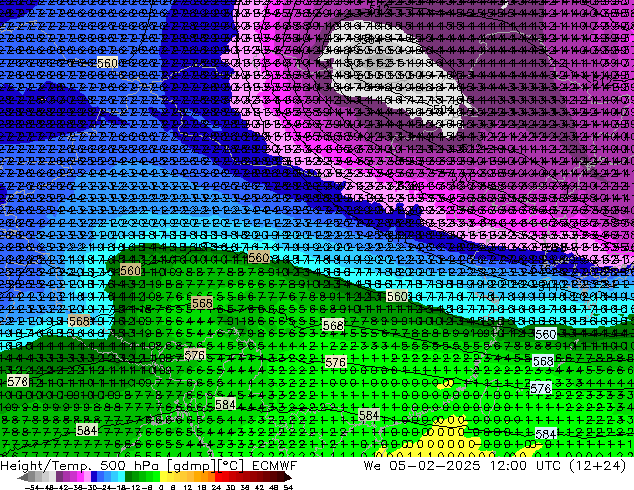This screenshot has height=490, width=634.
Task: Click the gray left arrow end of legend
Action: point(23,477)
